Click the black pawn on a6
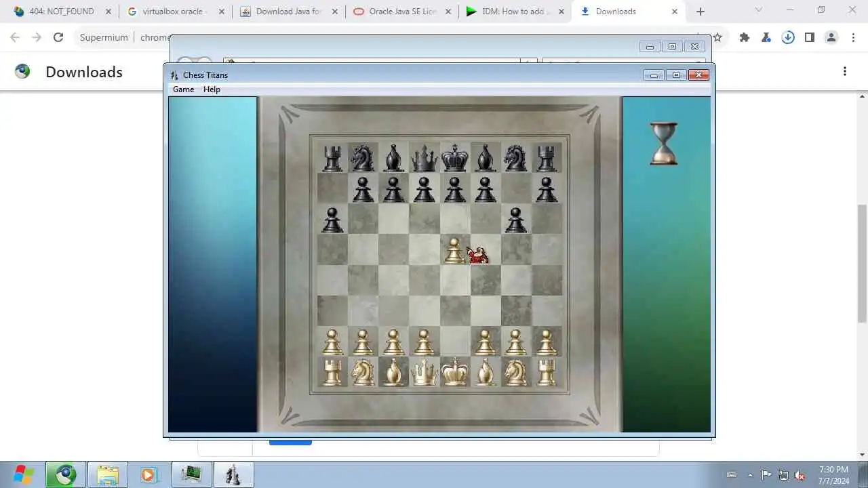868x488 pixels. tap(332, 220)
